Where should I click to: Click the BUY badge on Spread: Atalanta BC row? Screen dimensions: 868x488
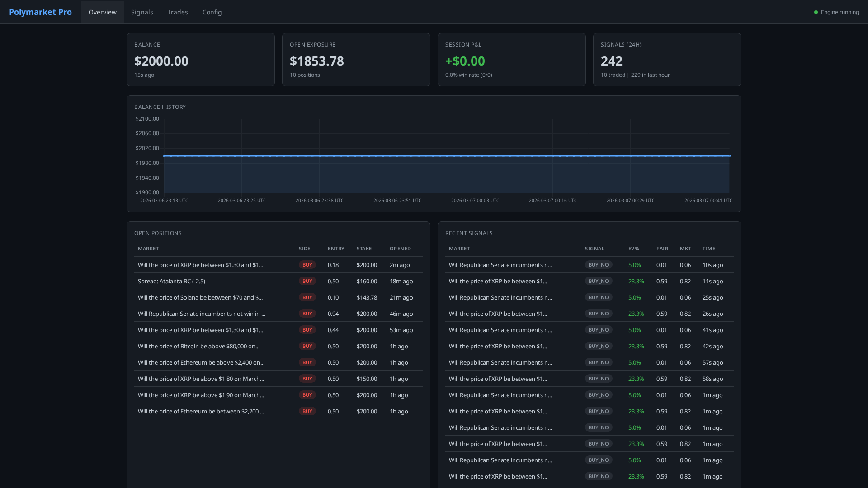(x=307, y=281)
